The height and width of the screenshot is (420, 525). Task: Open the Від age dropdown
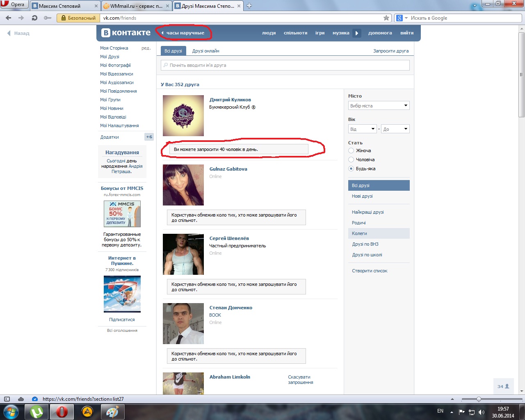pos(363,129)
